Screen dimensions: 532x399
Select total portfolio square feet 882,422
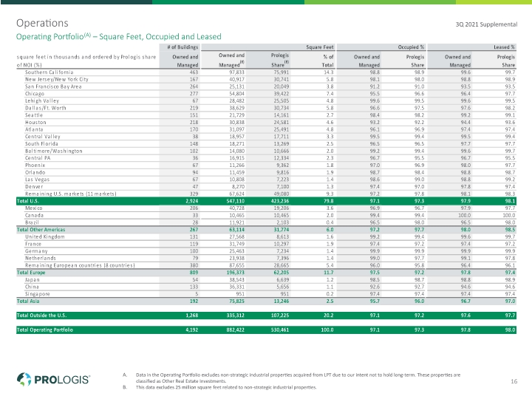235,330
